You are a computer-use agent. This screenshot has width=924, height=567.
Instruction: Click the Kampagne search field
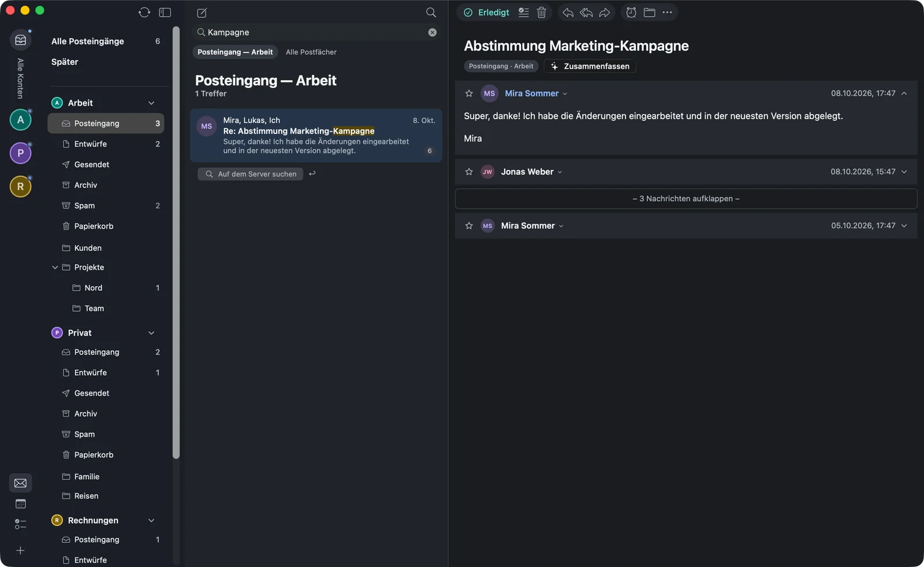(x=315, y=32)
